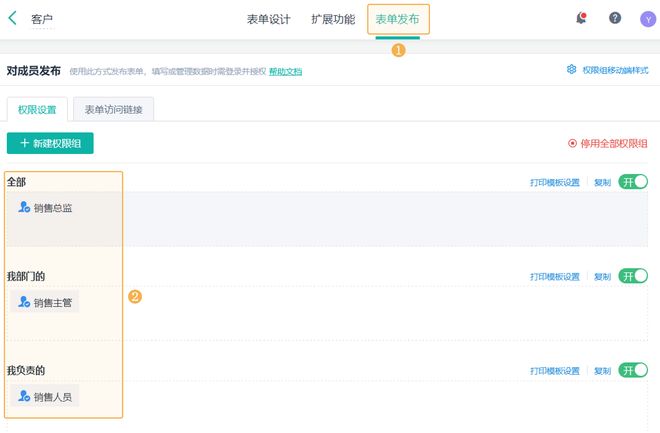This screenshot has width=660, height=433.
Task: Click the 对成员发布 heading
Action: [x=34, y=71]
